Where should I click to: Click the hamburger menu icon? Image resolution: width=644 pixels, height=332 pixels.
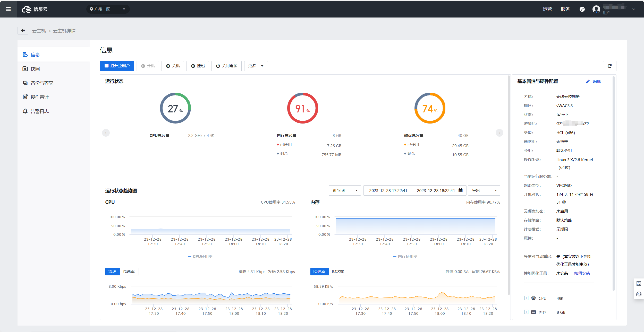point(8,9)
